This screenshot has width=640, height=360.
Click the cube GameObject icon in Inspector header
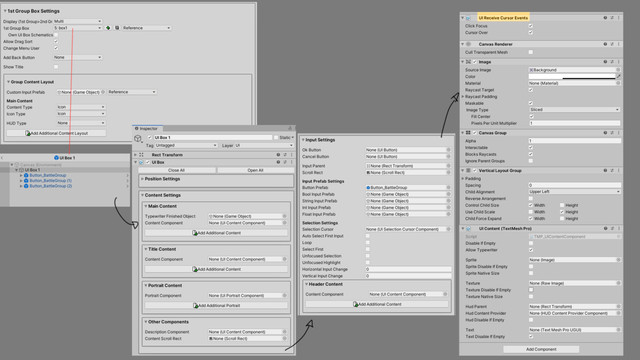tap(138, 139)
